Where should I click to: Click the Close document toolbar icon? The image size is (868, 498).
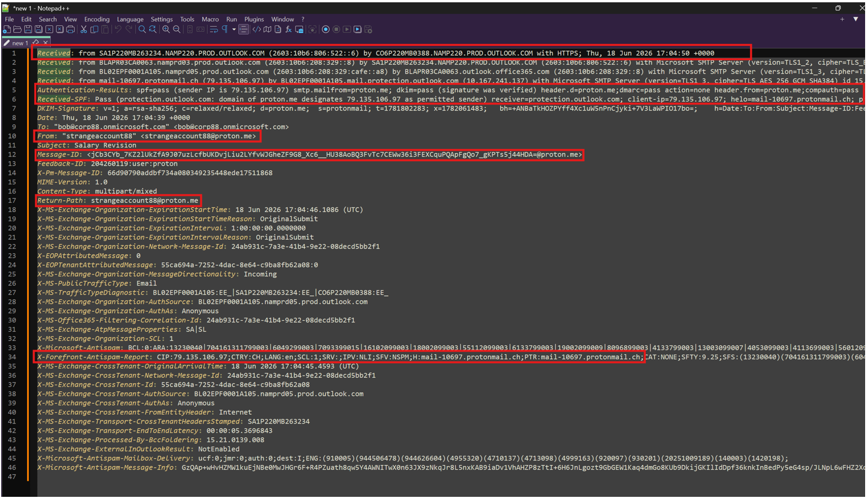[49, 29]
